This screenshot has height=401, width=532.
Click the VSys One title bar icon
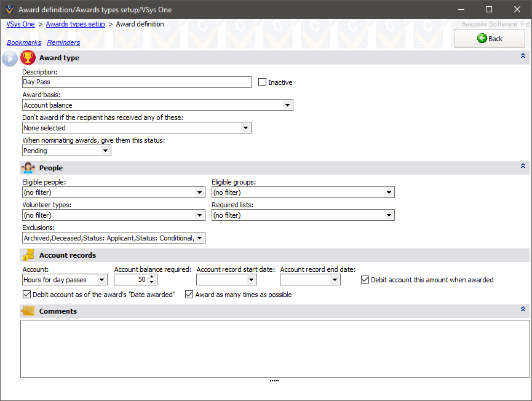tap(9, 10)
